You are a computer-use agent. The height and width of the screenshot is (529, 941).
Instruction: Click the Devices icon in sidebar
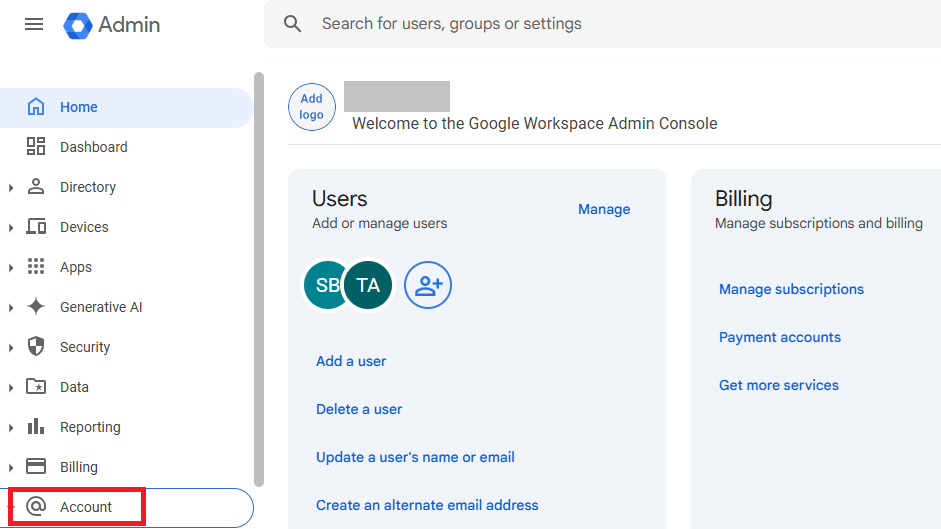pos(36,226)
